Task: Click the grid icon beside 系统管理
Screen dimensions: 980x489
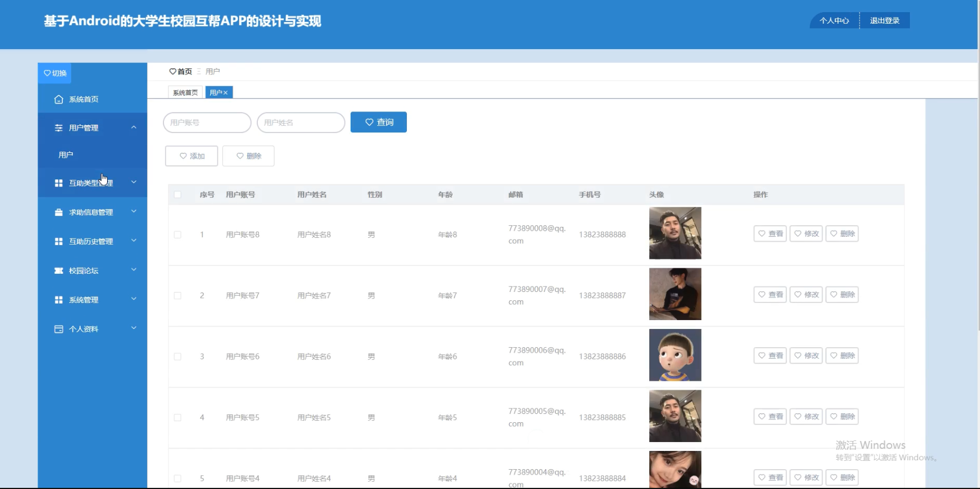Action: tap(59, 300)
